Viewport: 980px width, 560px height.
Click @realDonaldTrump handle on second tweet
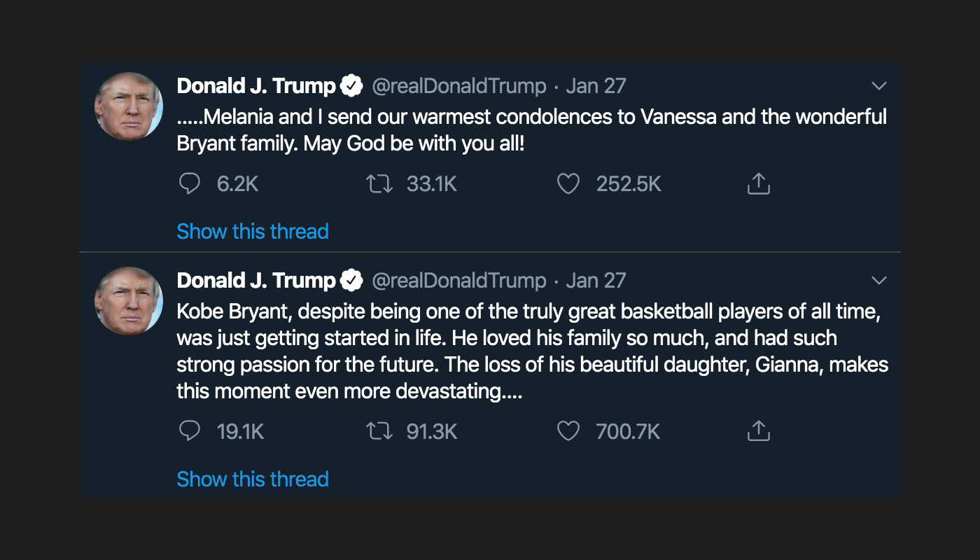458,281
